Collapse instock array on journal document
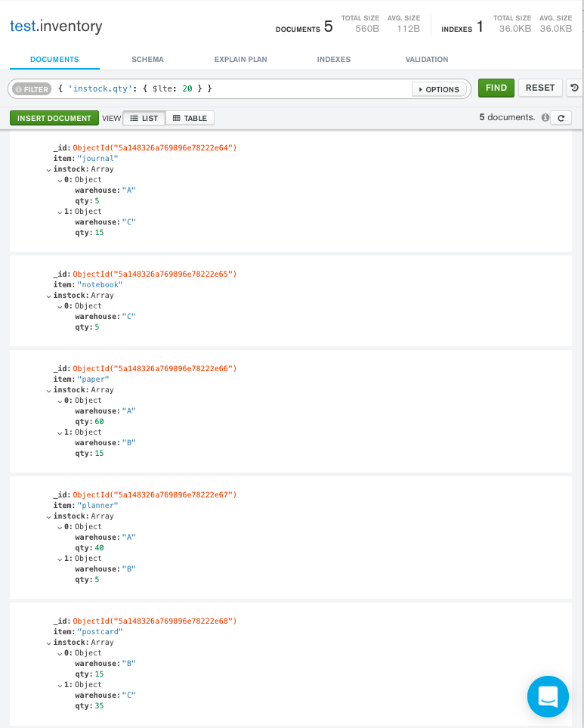584x728 pixels. 49,169
